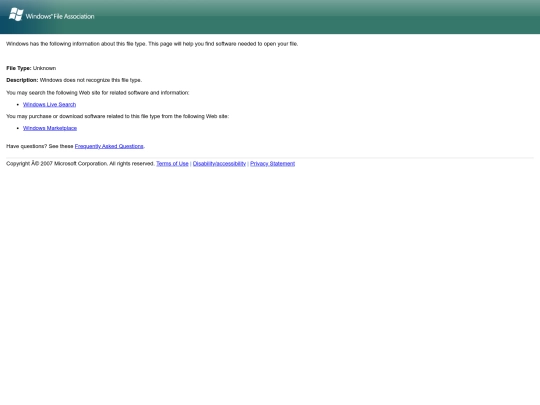This screenshot has height=405, width=540.
Task: Click the 'Copyright 2007 Microsoft Corporation' text
Action: point(80,164)
